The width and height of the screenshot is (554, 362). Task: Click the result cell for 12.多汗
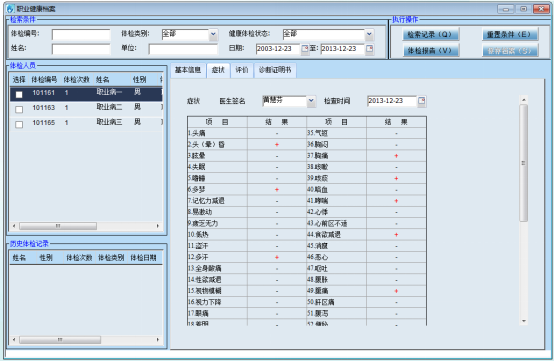(x=277, y=257)
